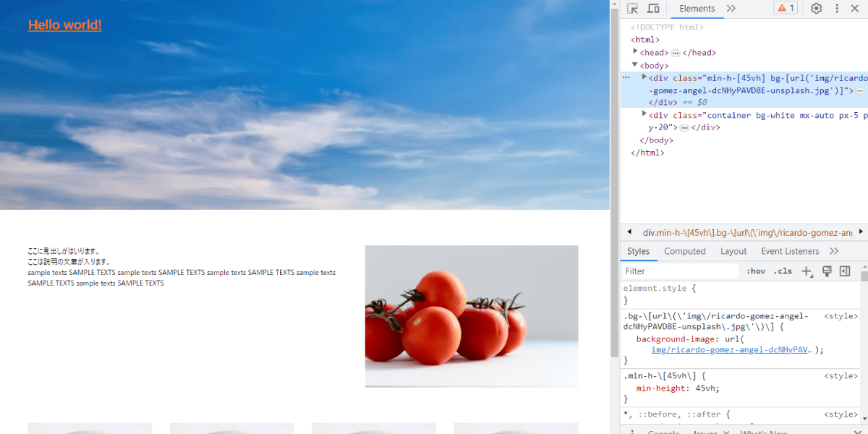Click the ellipsis actions beside the selected div
The width and height of the screenshot is (868, 434).
pyautogui.click(x=626, y=77)
